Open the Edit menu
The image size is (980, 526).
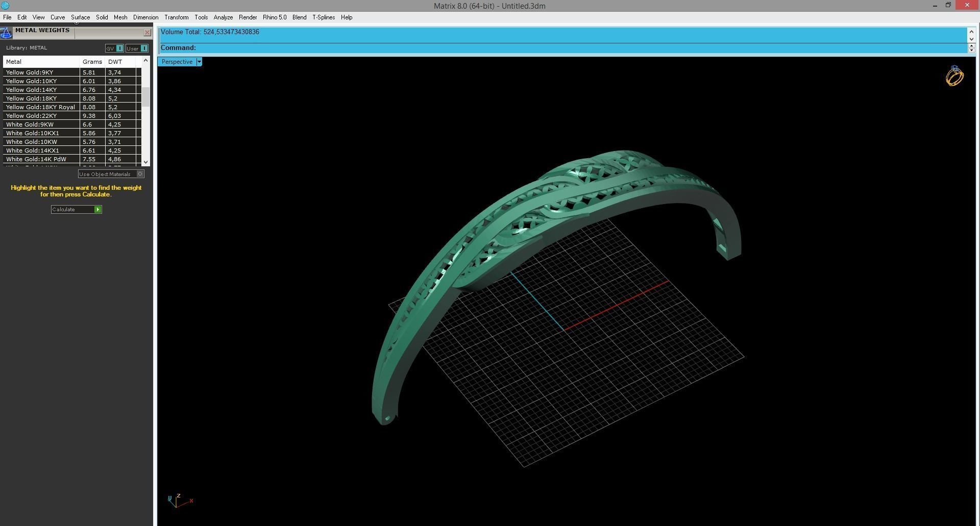pyautogui.click(x=22, y=17)
